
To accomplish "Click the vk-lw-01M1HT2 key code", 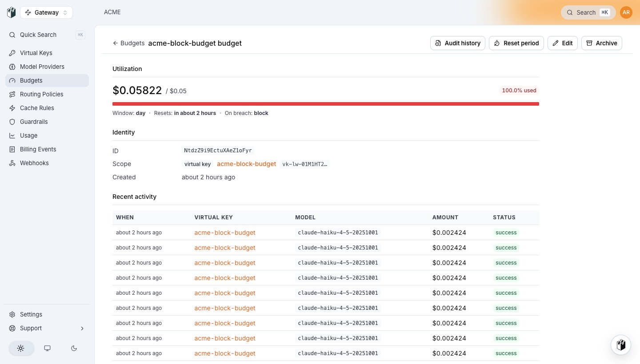I will point(305,164).
